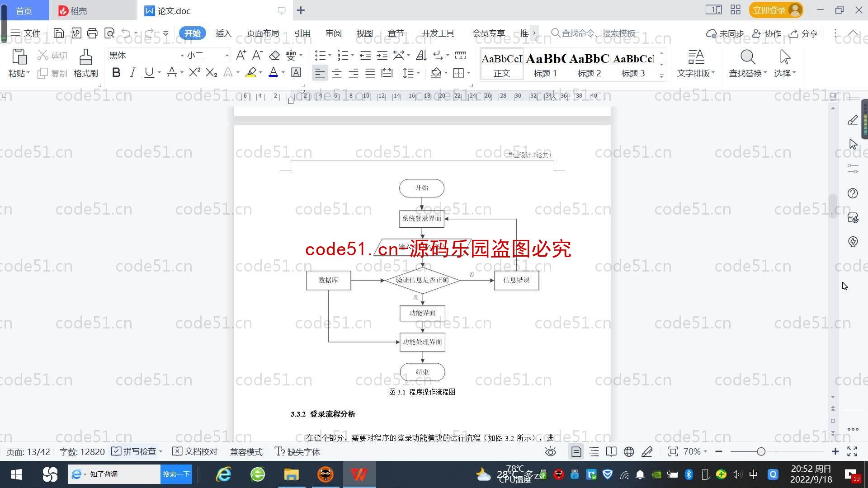Image resolution: width=868 pixels, height=488 pixels.
Task: Click the decrease indent icon
Action: pos(365,56)
